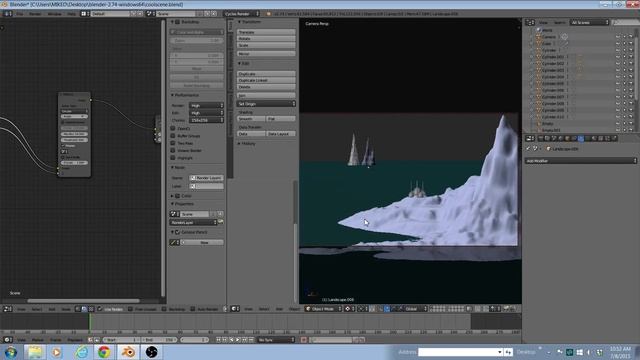
Task: Click the Reset Backdrop button
Action: pos(197,86)
